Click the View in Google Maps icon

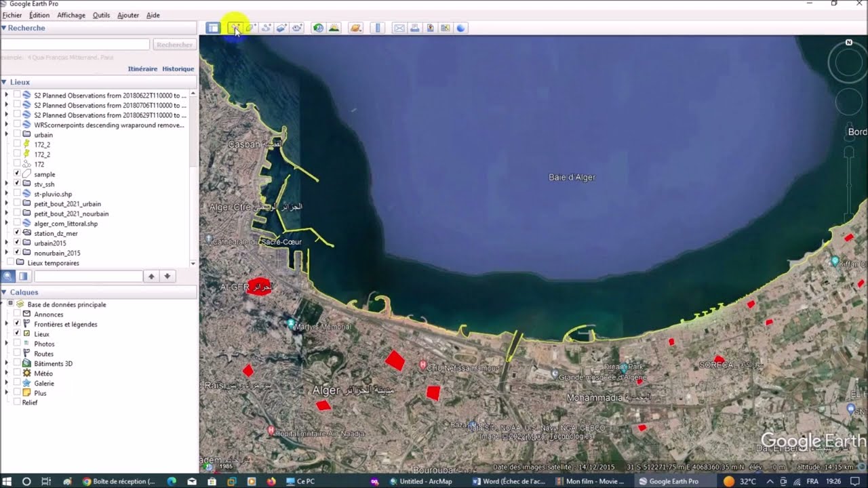(446, 28)
